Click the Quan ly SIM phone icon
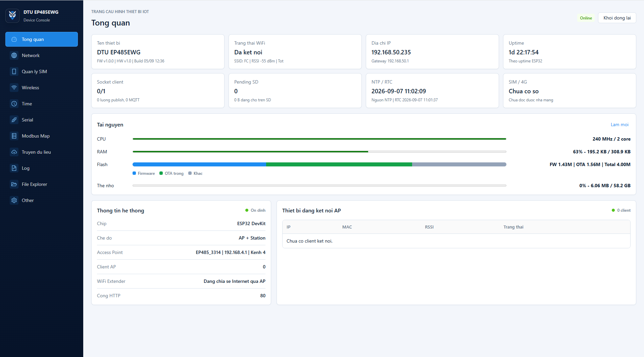The width and height of the screenshot is (644, 357). pos(14,71)
